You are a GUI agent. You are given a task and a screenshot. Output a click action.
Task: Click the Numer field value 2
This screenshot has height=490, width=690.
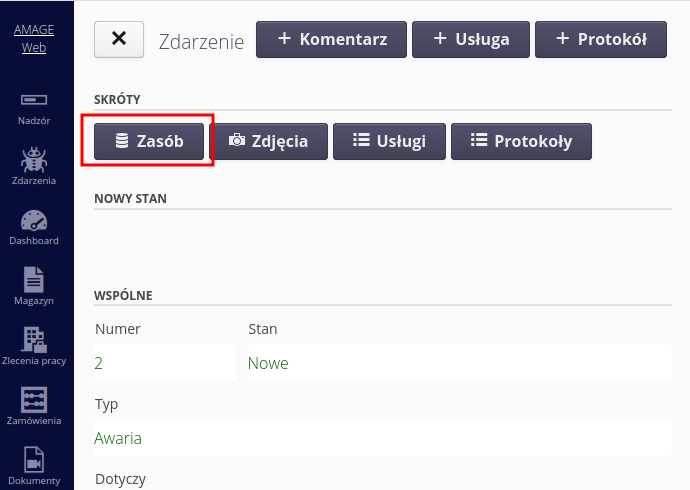(x=99, y=363)
